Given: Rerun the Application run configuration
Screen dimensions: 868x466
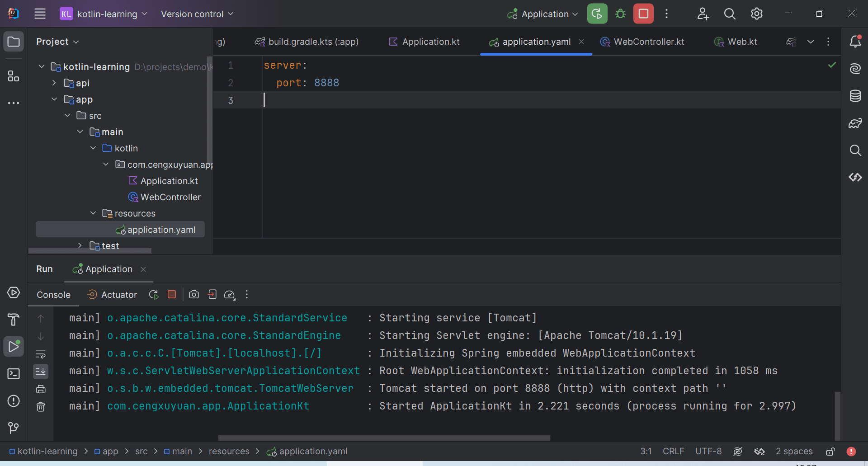Looking at the screenshot, I should (597, 14).
